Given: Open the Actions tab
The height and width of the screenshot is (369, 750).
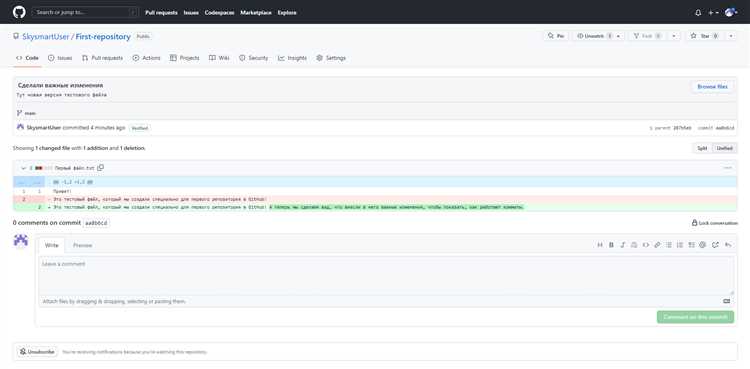Looking at the screenshot, I should (x=146, y=58).
